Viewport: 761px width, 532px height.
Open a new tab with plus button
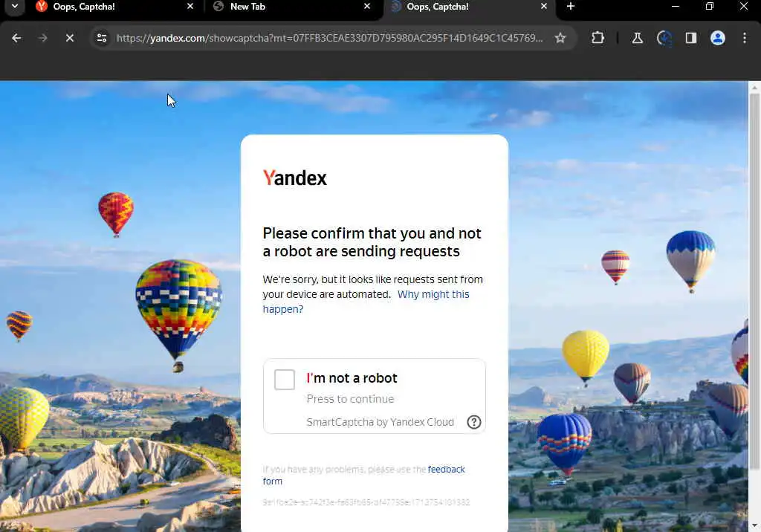tap(571, 6)
